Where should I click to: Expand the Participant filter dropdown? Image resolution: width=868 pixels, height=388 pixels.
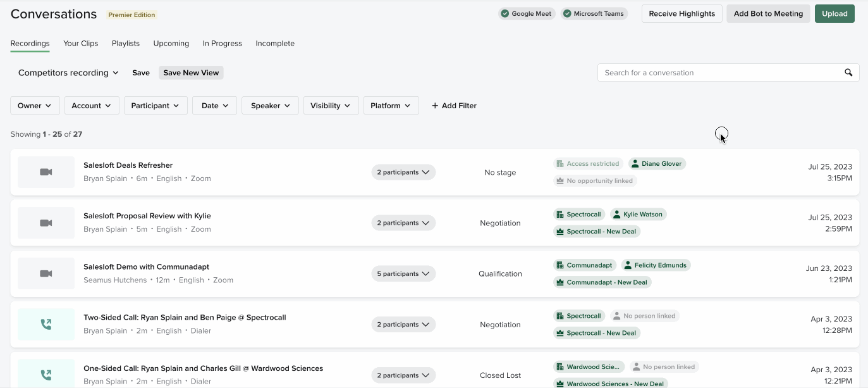pos(156,106)
